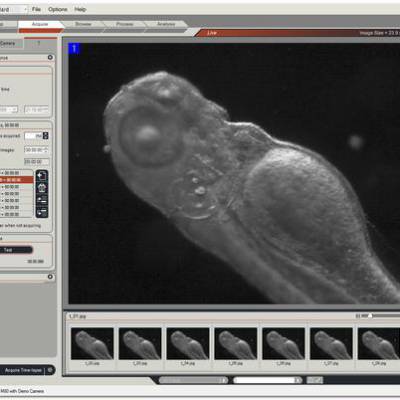Viewport: 400px width, 400px height.
Task: Click the time field above the interval list
Action: click(x=36, y=162)
